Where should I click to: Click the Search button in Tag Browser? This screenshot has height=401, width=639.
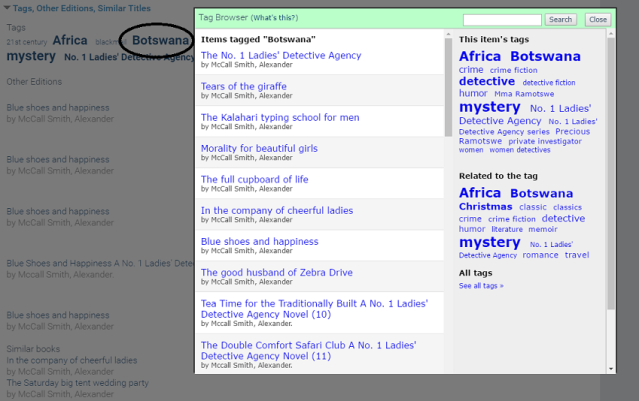click(x=560, y=19)
